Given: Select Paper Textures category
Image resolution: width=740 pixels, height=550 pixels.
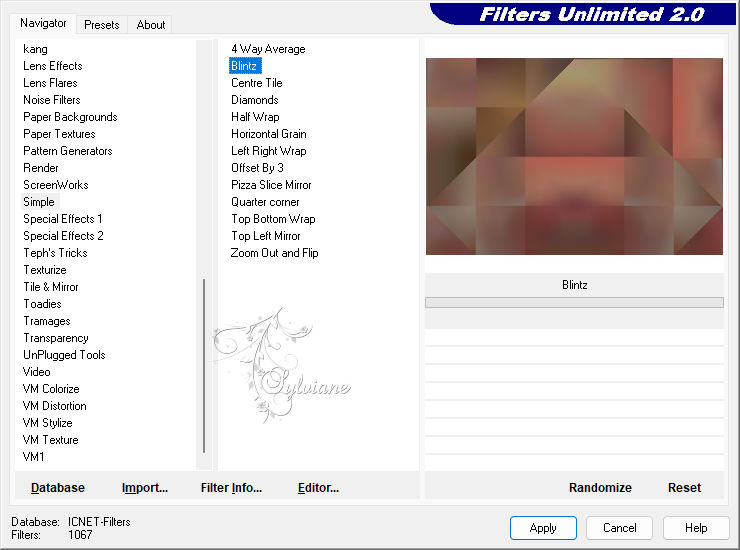Looking at the screenshot, I should point(59,134).
